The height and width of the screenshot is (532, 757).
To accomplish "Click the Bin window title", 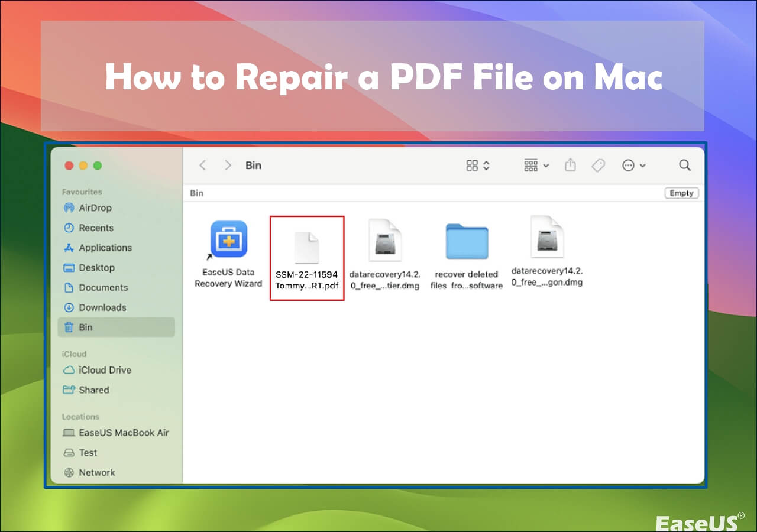I will (253, 166).
